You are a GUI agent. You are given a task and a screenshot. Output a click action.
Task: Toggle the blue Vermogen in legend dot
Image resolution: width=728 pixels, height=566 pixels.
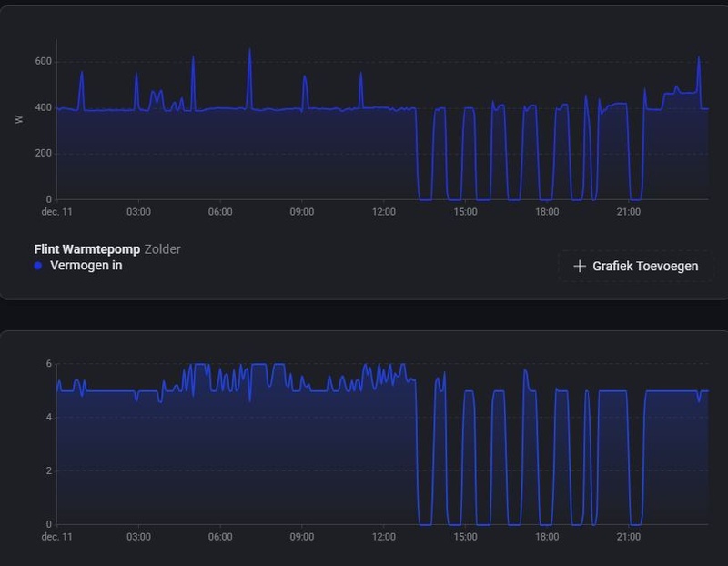pos(38,266)
